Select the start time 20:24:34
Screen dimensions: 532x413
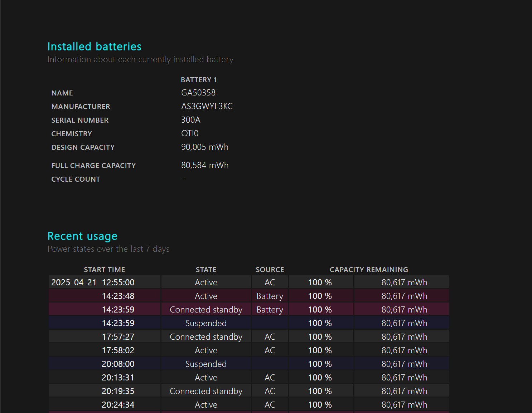click(118, 405)
